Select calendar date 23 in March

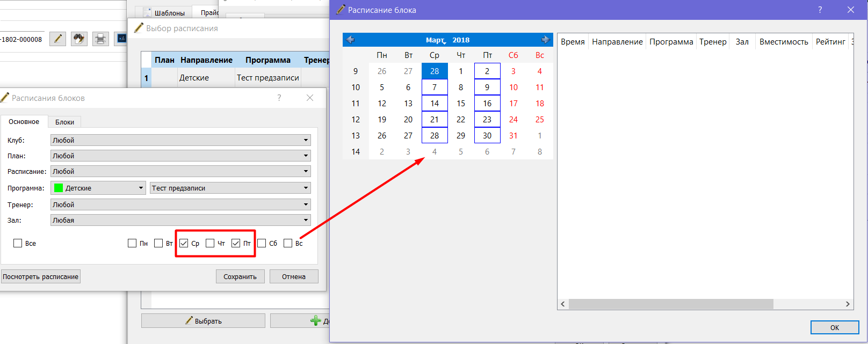click(x=487, y=119)
